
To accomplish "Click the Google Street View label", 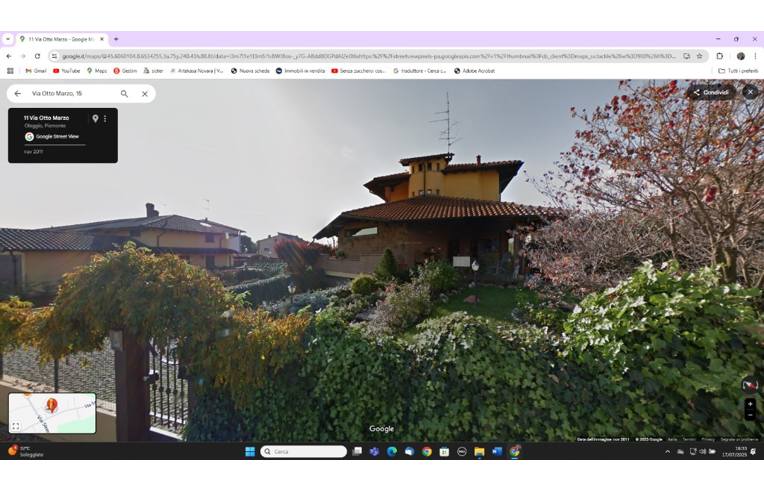I will point(57,137).
